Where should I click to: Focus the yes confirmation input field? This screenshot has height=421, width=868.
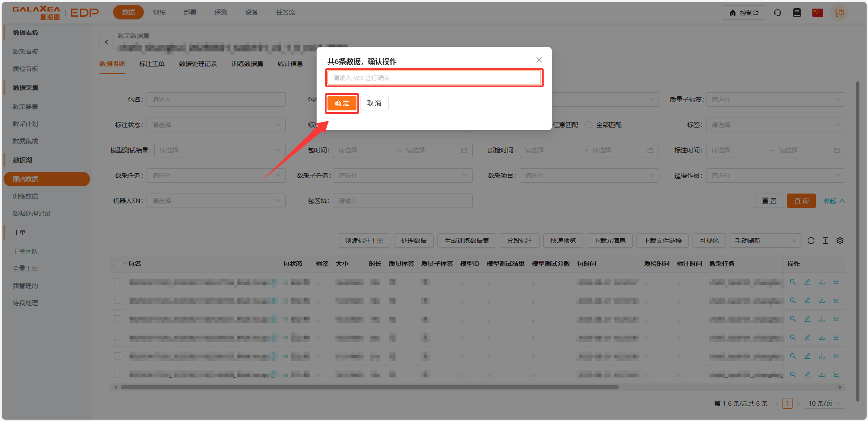point(434,78)
